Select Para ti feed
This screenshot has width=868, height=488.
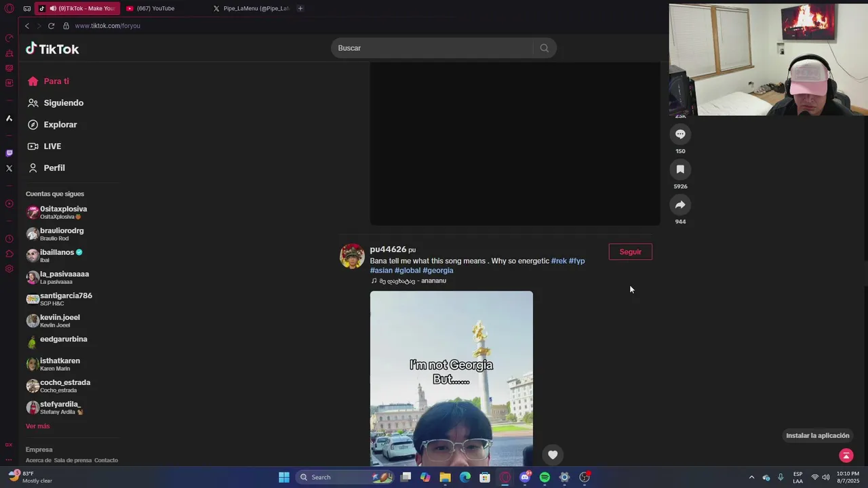(49, 81)
